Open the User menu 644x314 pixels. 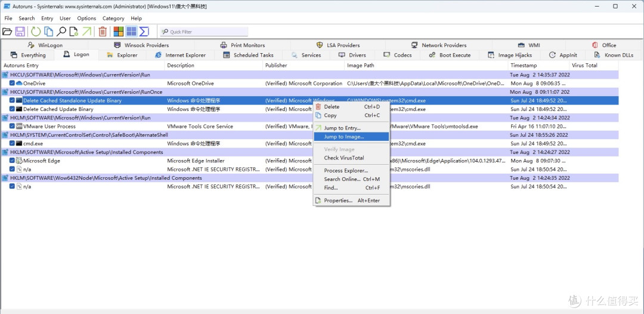pyautogui.click(x=66, y=18)
